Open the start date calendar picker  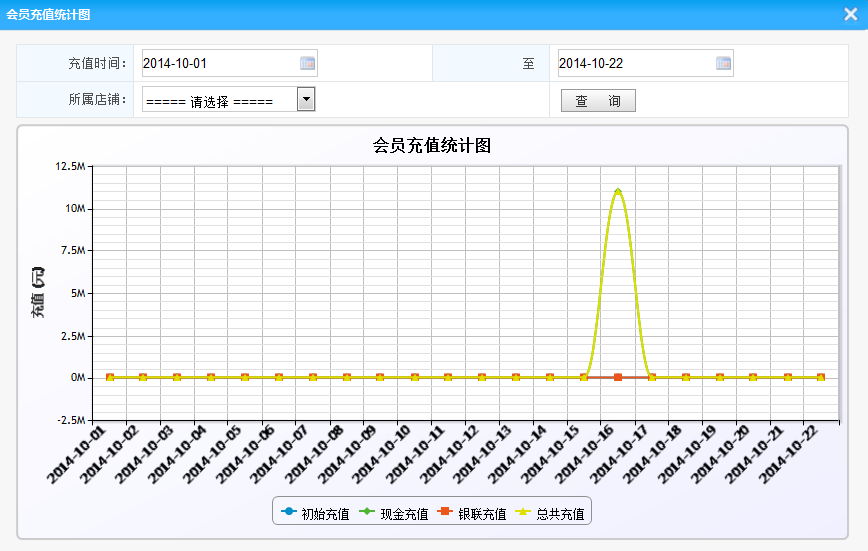308,63
